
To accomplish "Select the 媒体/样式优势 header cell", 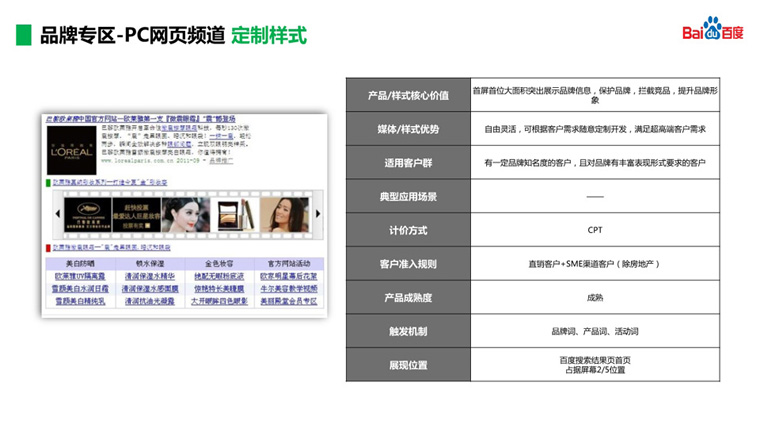I will (x=408, y=129).
